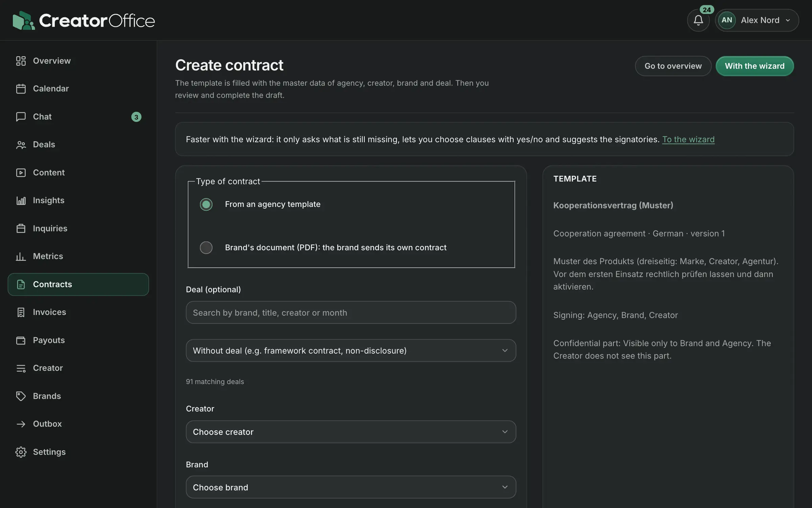The height and width of the screenshot is (508, 812).
Task: Click the Contracts document icon
Action: 21,284
